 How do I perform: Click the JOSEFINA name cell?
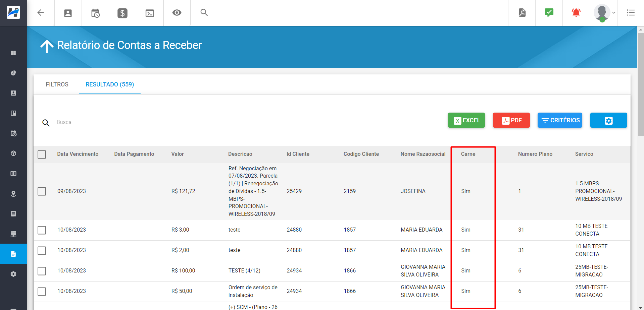(413, 191)
